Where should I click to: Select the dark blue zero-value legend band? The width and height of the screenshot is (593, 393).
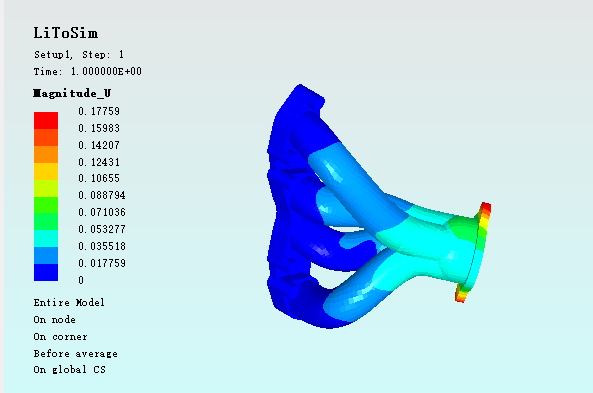click(x=46, y=272)
